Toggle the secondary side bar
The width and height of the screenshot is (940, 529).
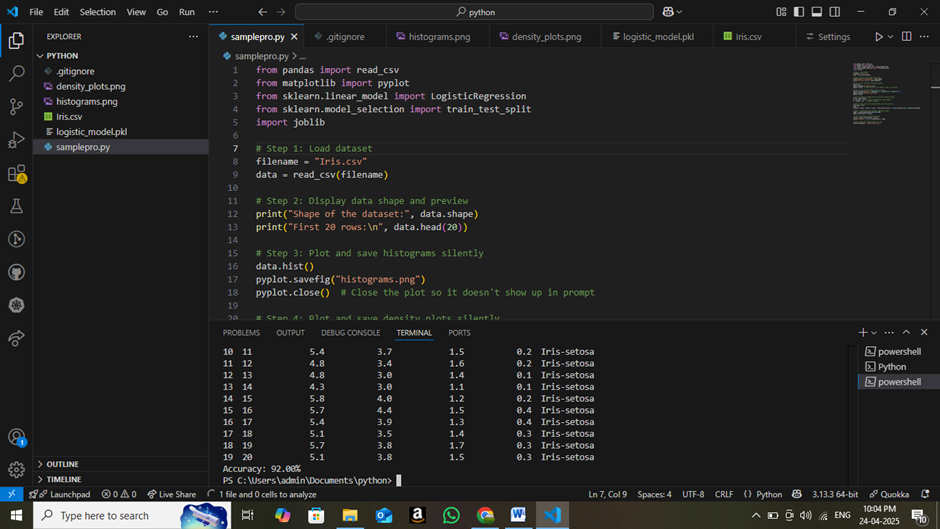point(834,12)
